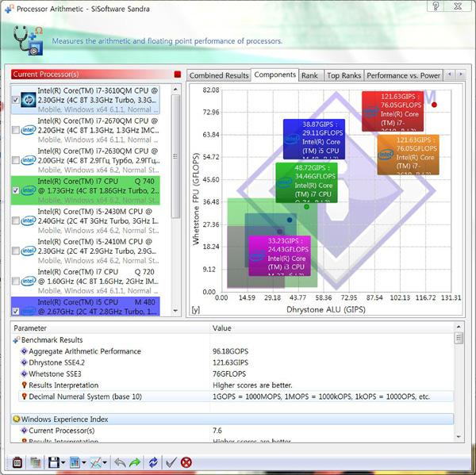Image resolution: width=476 pixels, height=475 pixels.
Task: Click the 96.18GOPS aggregate value
Action: pyautogui.click(x=230, y=351)
